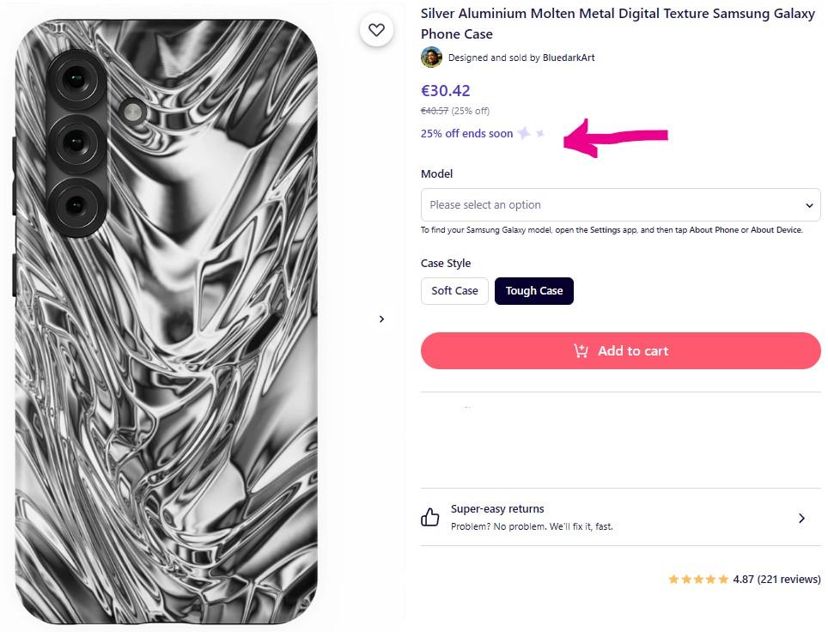This screenshot has height=644, width=828.
Task: Click the sparkle icon beside discount text
Action: click(525, 133)
